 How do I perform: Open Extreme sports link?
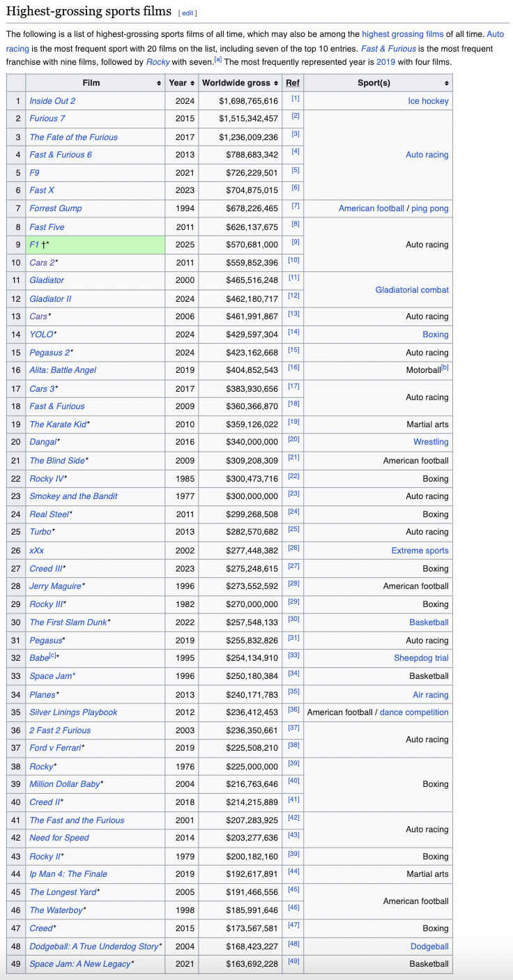pyautogui.click(x=420, y=551)
